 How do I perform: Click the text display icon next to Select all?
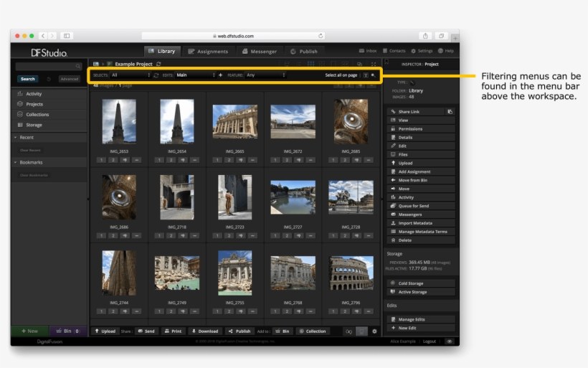click(366, 75)
